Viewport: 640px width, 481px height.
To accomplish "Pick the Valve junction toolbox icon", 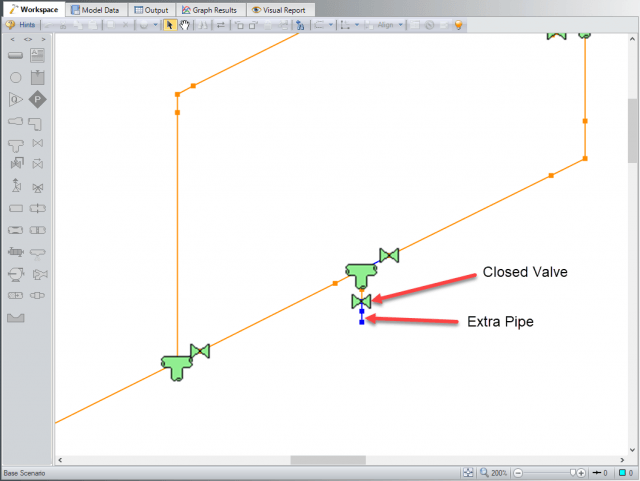I will click(x=38, y=143).
